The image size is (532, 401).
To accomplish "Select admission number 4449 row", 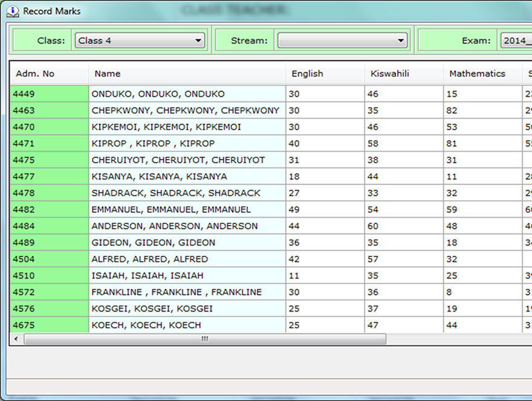I will coord(49,94).
